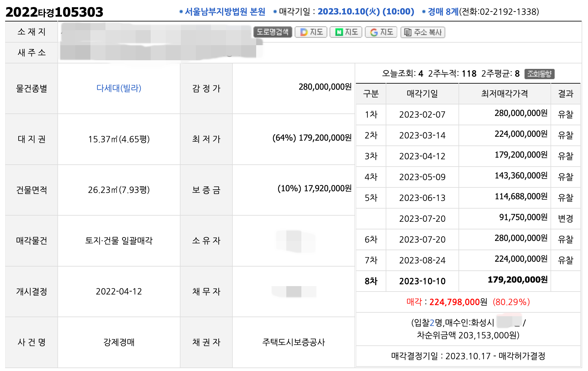Click the case number 2022타경105303 heading
Screen dimensions: 588x371
pos(55,12)
